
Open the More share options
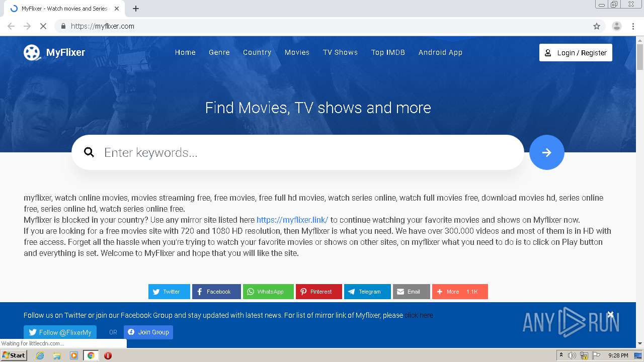460,292
